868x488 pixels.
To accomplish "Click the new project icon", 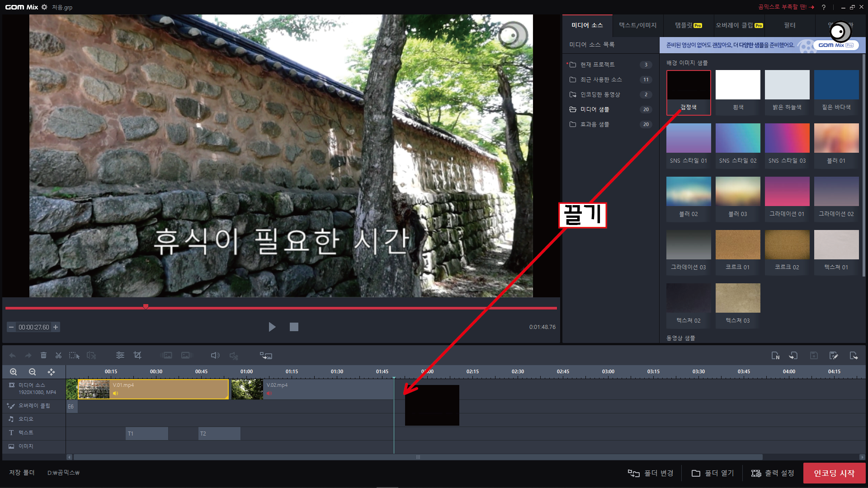I will pos(775,356).
